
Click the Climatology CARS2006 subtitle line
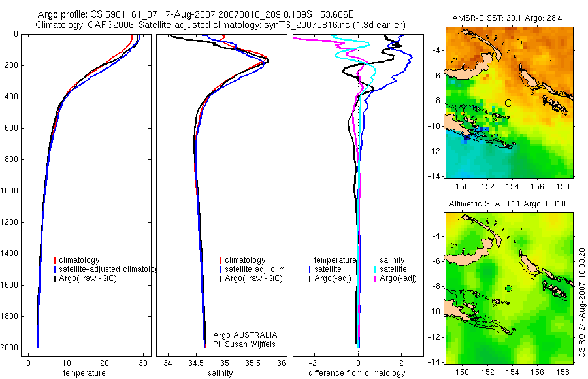coord(221,25)
